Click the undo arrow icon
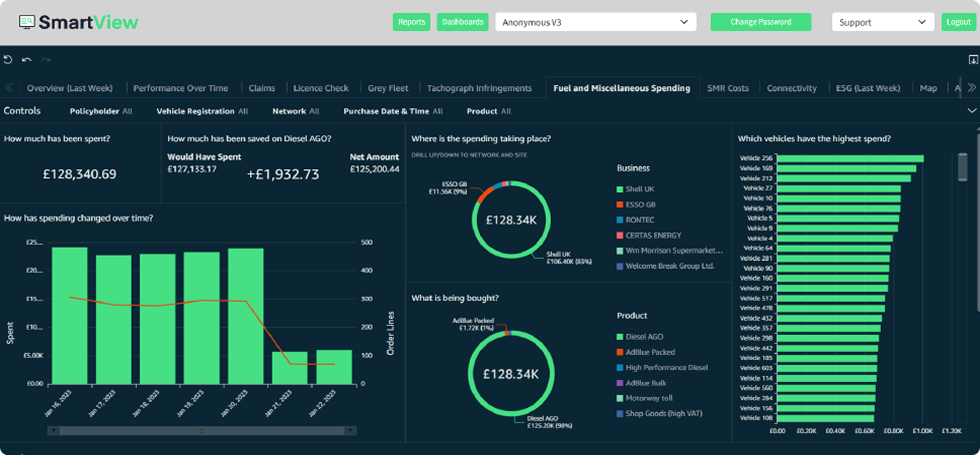Viewport: 980px width, 456px height. click(27, 60)
